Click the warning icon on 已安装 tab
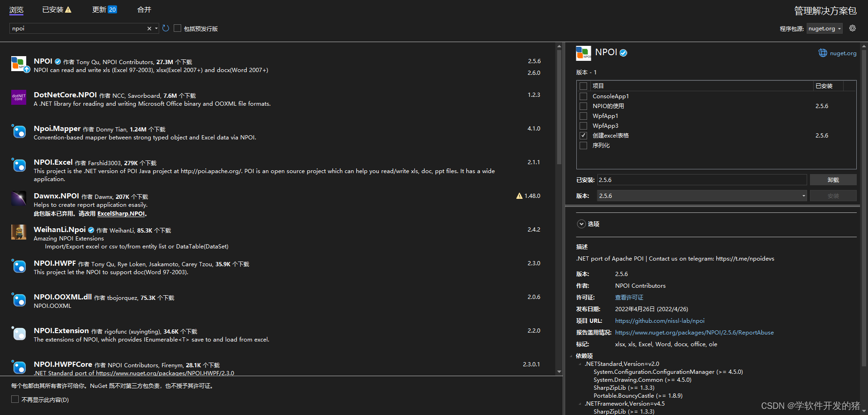This screenshot has height=415, width=868. 68,10
